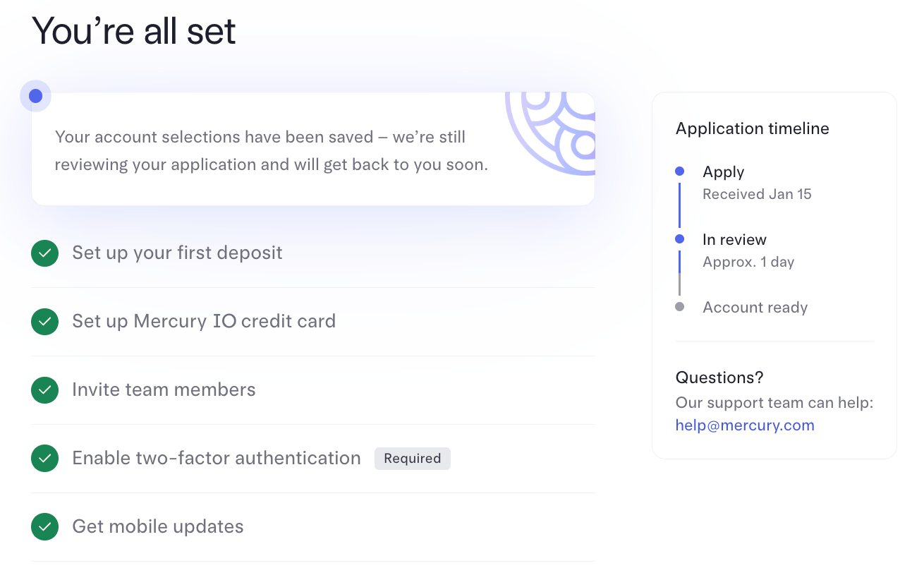
Task: Select the Get mobile updates row
Action: pyautogui.click(x=158, y=527)
